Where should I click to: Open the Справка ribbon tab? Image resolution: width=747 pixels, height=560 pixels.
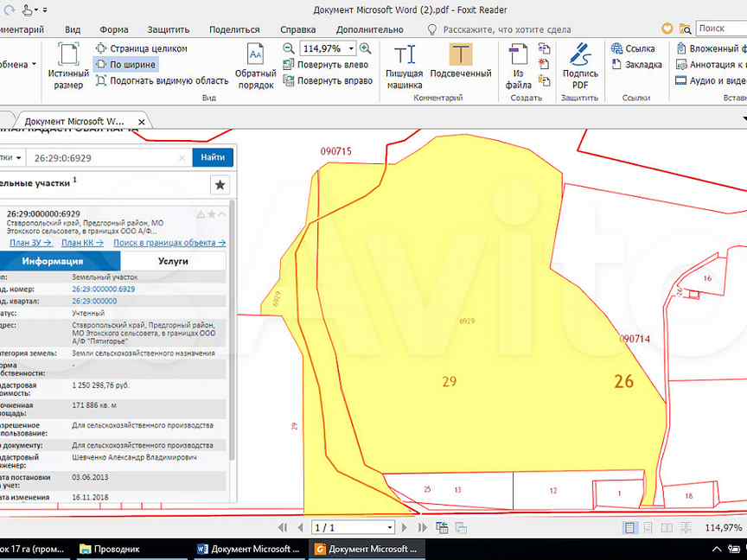298,29
